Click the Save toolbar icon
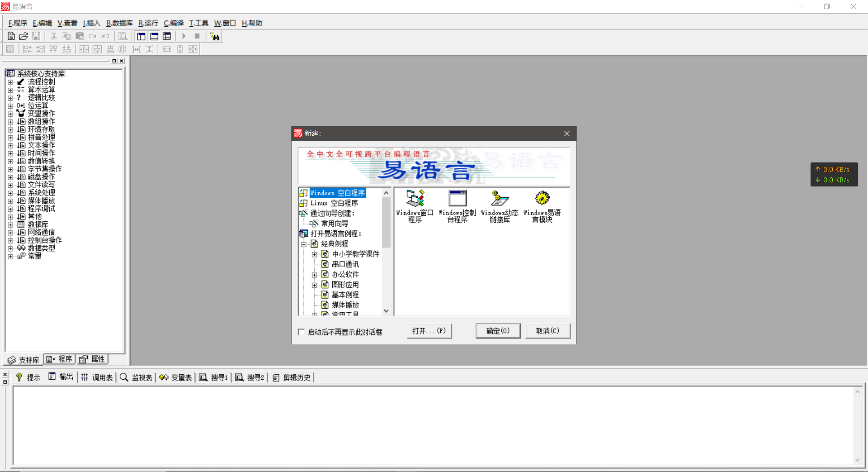868x472 pixels. (36, 36)
